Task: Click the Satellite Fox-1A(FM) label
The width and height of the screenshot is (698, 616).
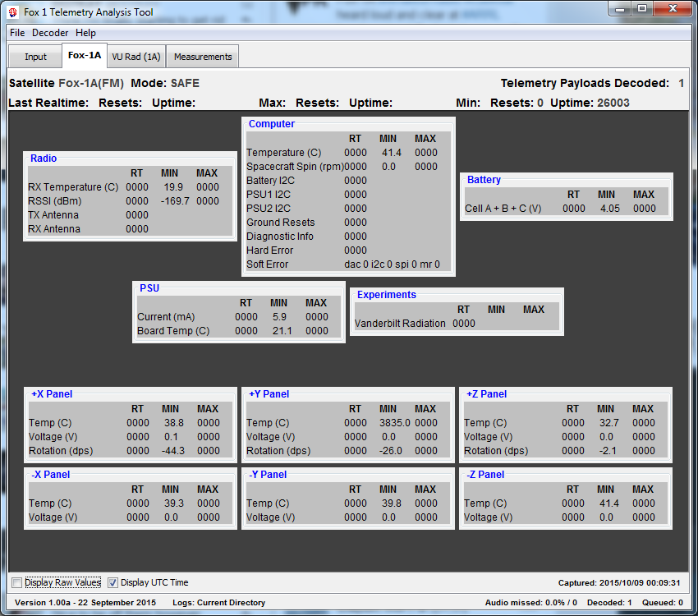Action: (67, 83)
